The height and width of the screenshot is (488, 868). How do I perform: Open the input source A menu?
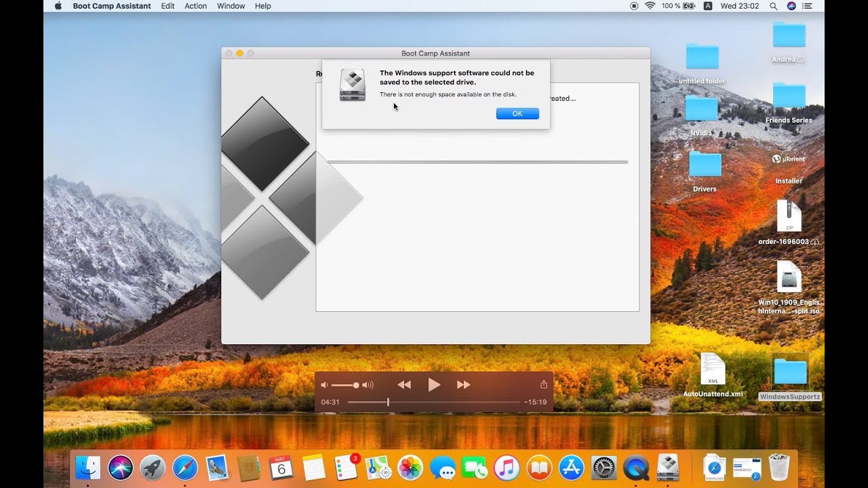click(708, 6)
